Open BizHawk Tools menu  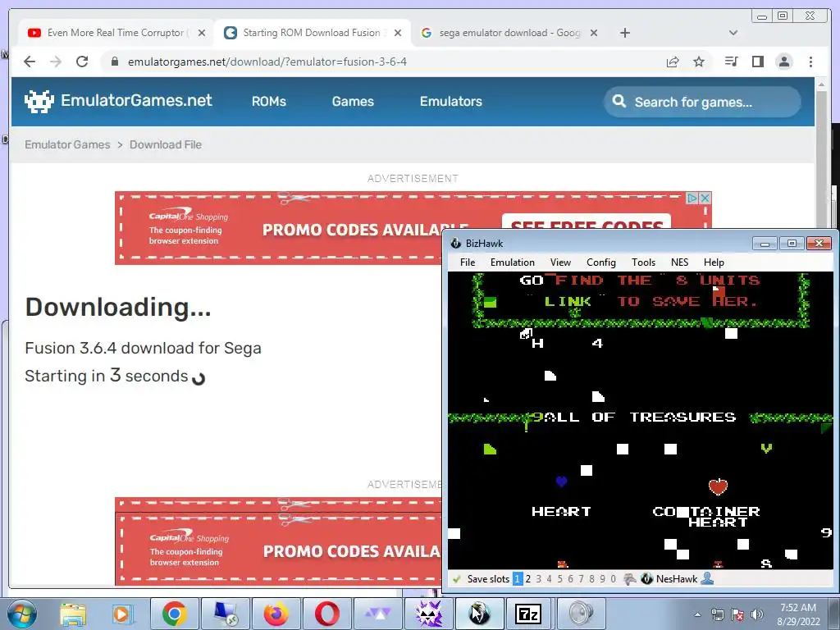tap(643, 262)
